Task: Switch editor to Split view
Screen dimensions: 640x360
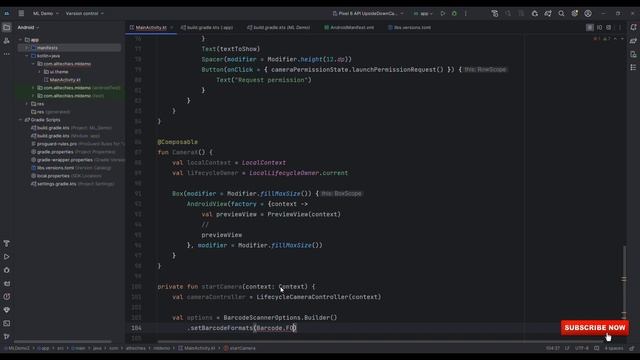Action: 599,27
